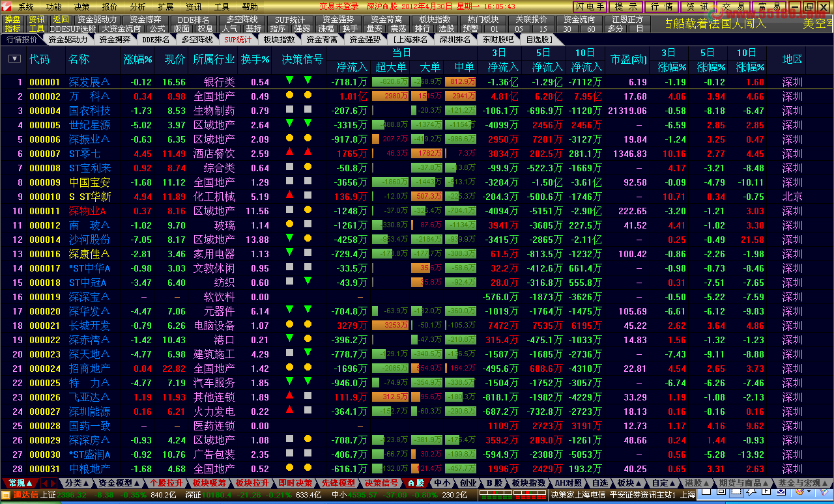Expand the 港股 bottom tab menu
Screen dimensions: 834x504
[697, 483]
